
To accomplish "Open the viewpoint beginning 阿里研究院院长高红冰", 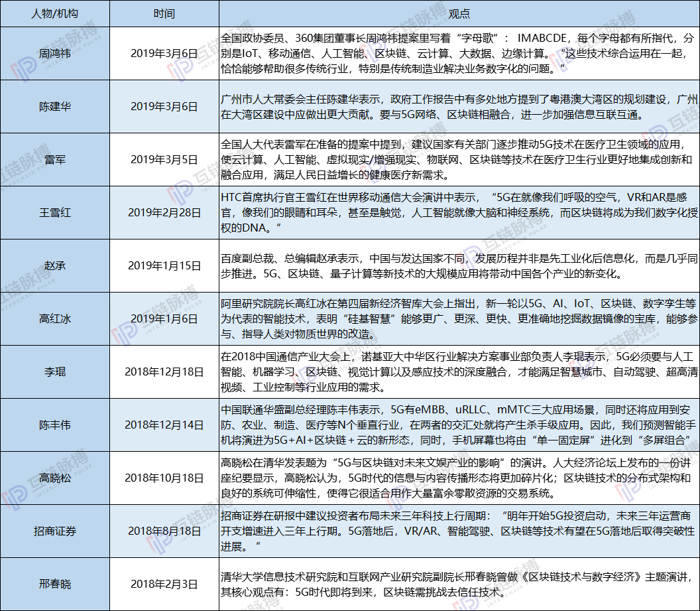I will click(459, 319).
